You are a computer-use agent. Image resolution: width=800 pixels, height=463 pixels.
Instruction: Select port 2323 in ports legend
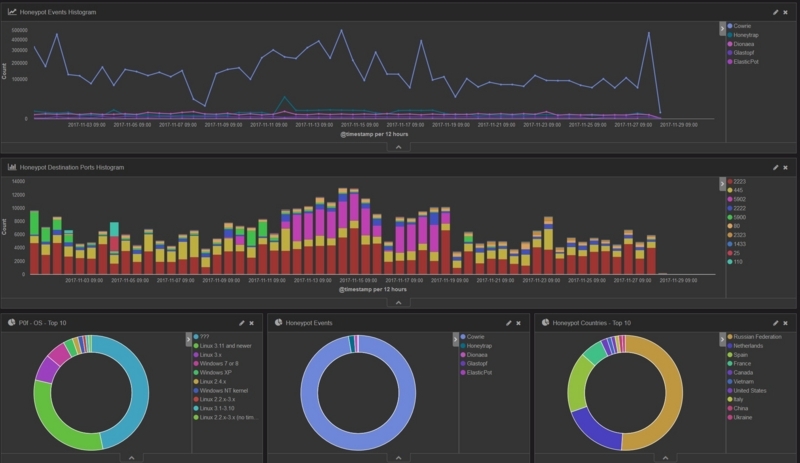click(739, 235)
